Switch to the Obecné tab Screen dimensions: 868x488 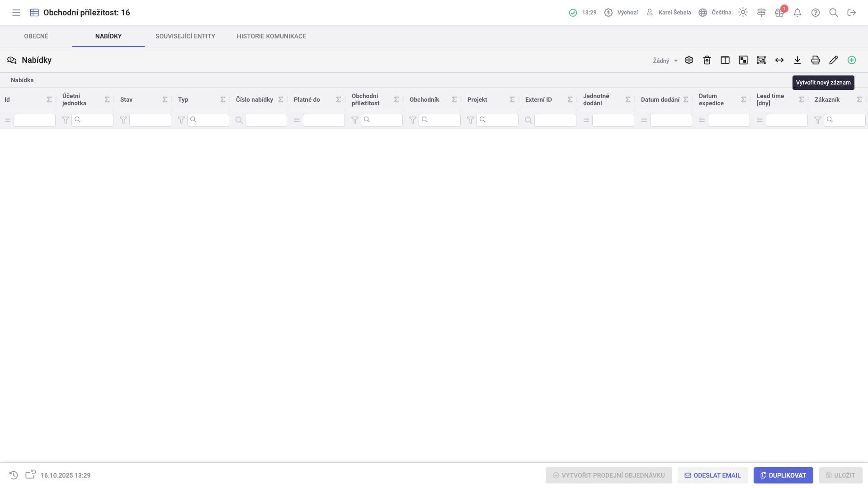[x=36, y=36]
